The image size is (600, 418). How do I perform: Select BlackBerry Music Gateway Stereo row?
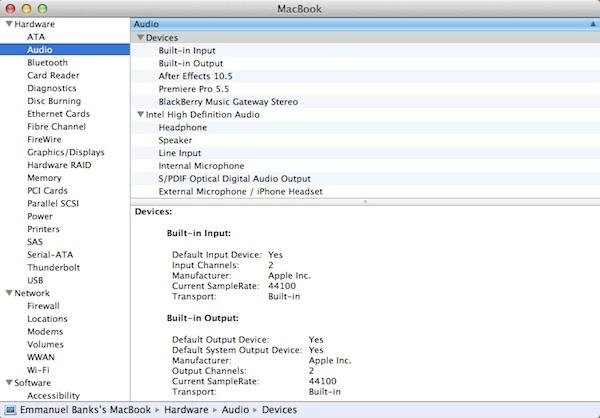click(x=365, y=102)
